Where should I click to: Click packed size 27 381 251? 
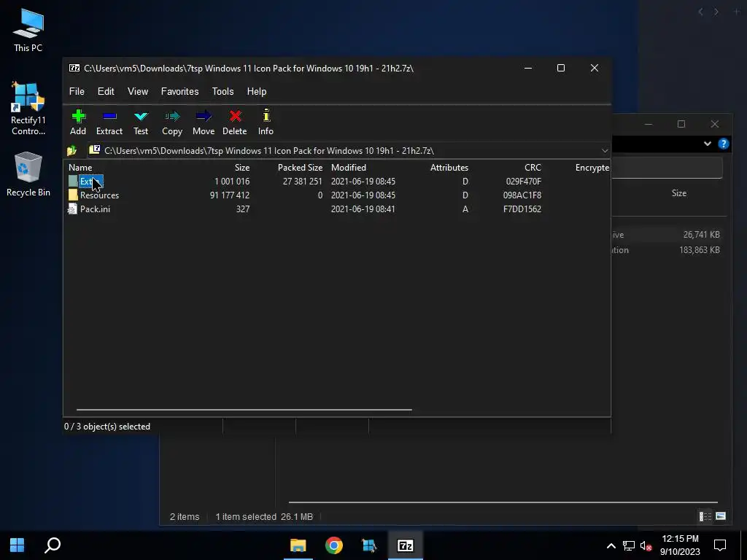tap(303, 182)
